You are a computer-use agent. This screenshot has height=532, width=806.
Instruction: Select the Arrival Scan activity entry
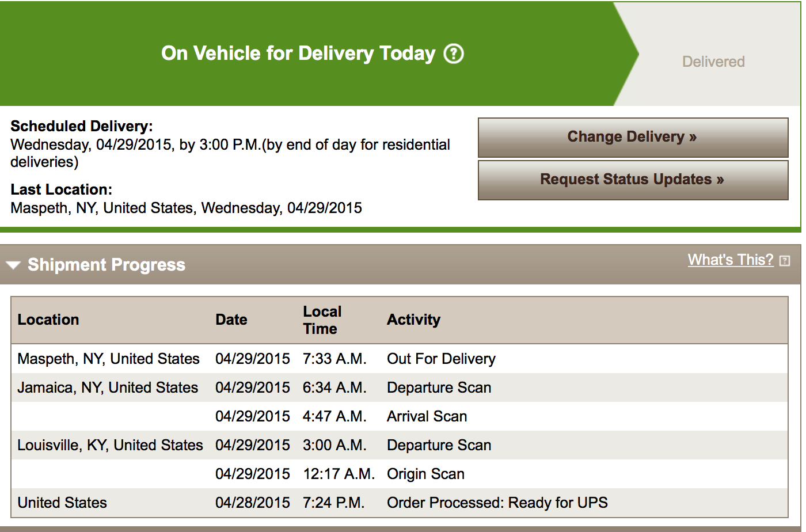coord(427,416)
